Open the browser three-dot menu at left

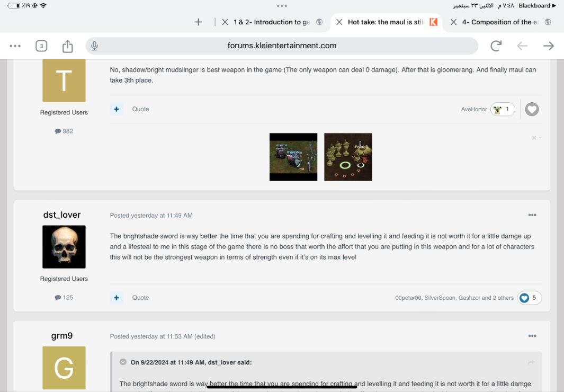(15, 46)
